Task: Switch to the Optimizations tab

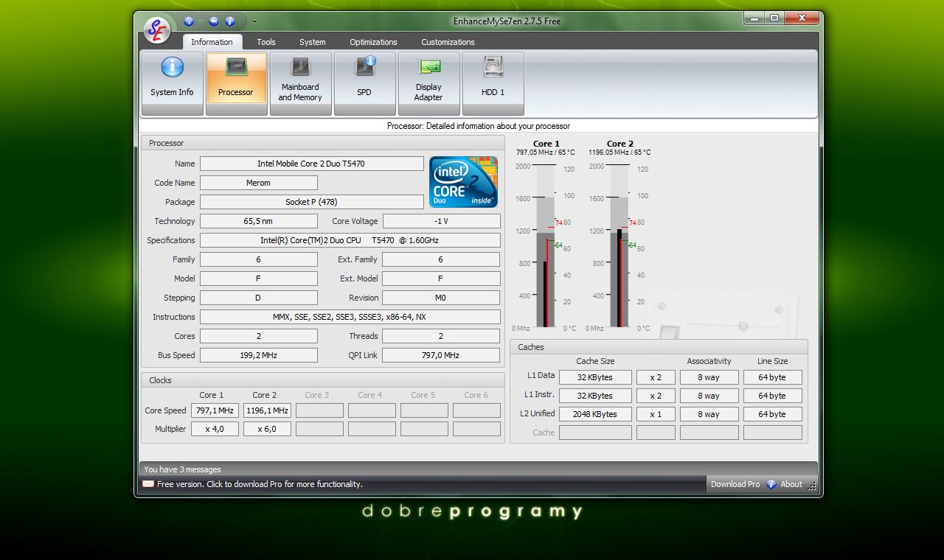Action: [373, 42]
